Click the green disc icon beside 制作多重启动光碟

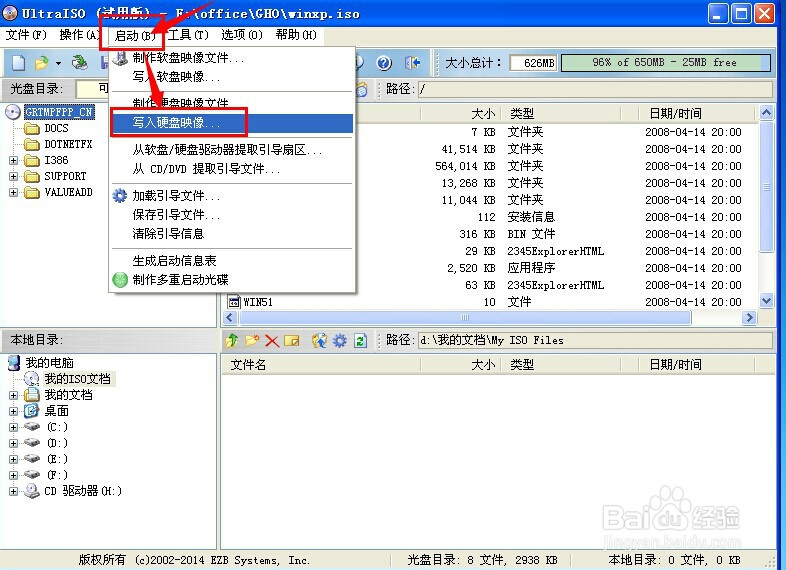pyautogui.click(x=120, y=280)
